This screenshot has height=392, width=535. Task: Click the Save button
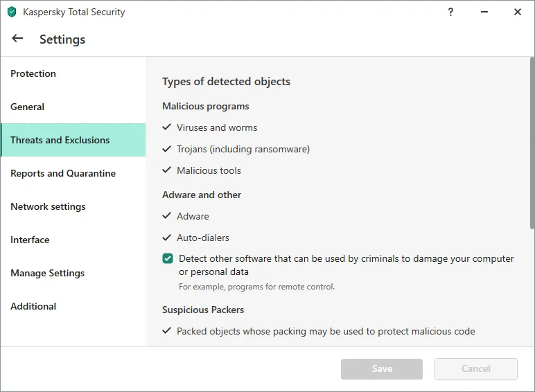tap(381, 369)
